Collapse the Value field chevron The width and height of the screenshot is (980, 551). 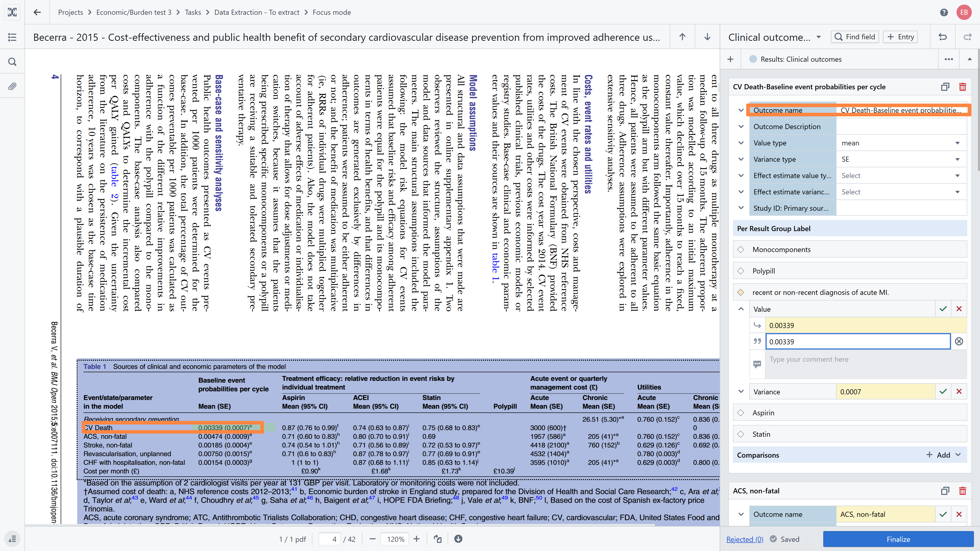click(741, 309)
